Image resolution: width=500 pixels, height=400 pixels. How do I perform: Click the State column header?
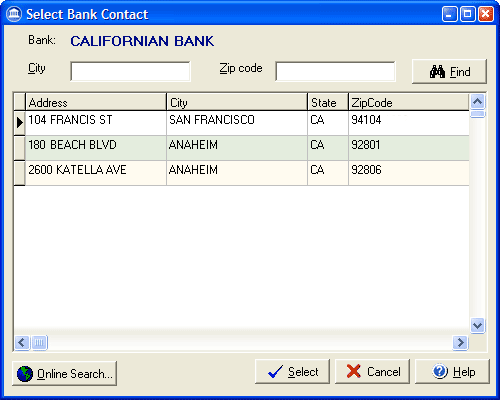tap(328, 102)
